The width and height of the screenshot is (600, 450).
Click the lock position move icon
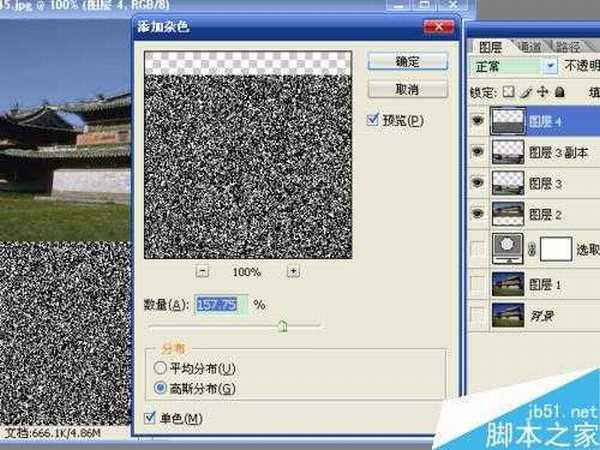click(x=541, y=92)
